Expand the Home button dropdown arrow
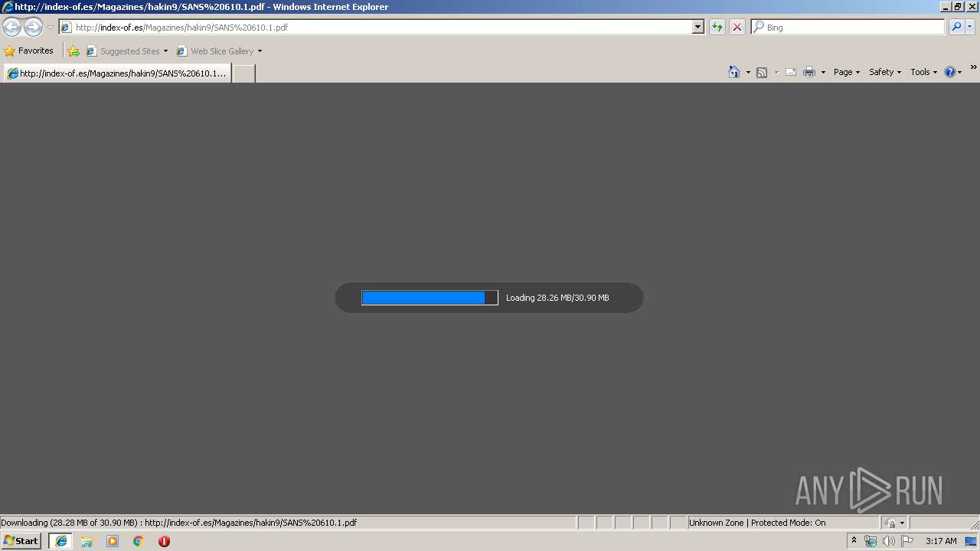The width and height of the screenshot is (980, 551). tap(748, 72)
